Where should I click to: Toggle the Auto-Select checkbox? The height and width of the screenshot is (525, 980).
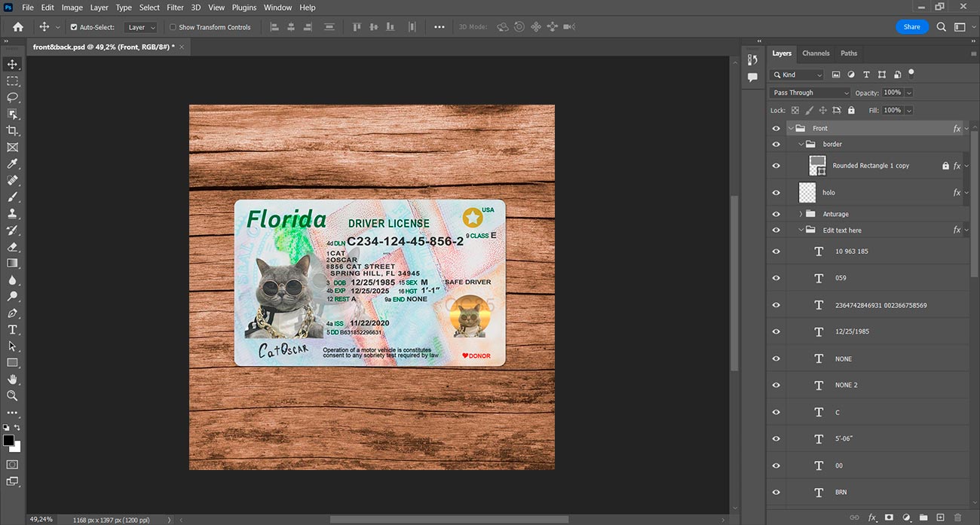pos(74,27)
